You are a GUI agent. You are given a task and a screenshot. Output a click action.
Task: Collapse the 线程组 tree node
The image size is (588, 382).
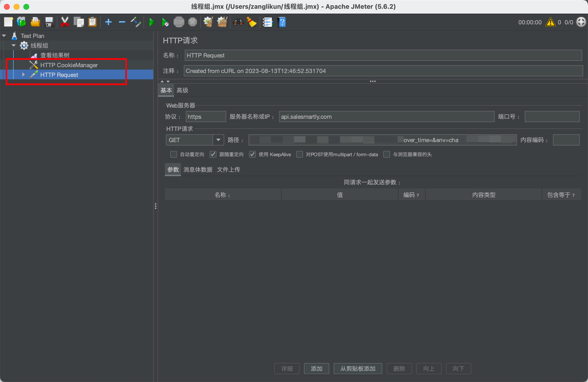pyautogui.click(x=14, y=45)
